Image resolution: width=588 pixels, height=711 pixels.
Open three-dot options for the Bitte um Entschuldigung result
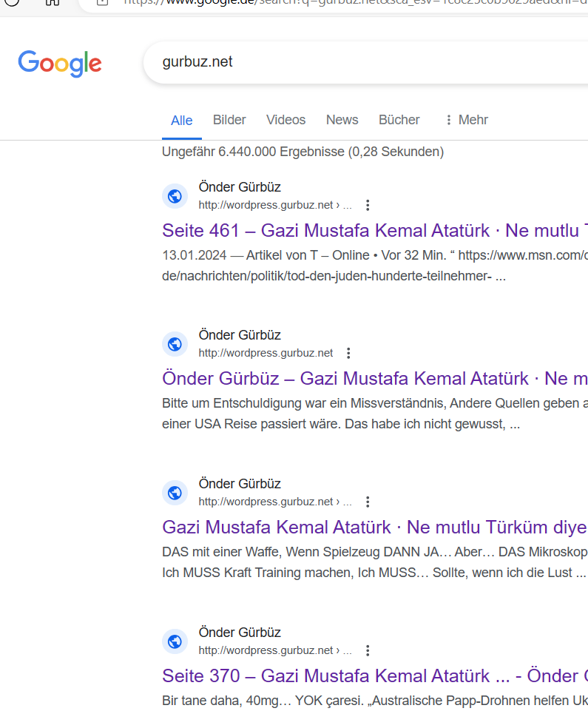[348, 353]
